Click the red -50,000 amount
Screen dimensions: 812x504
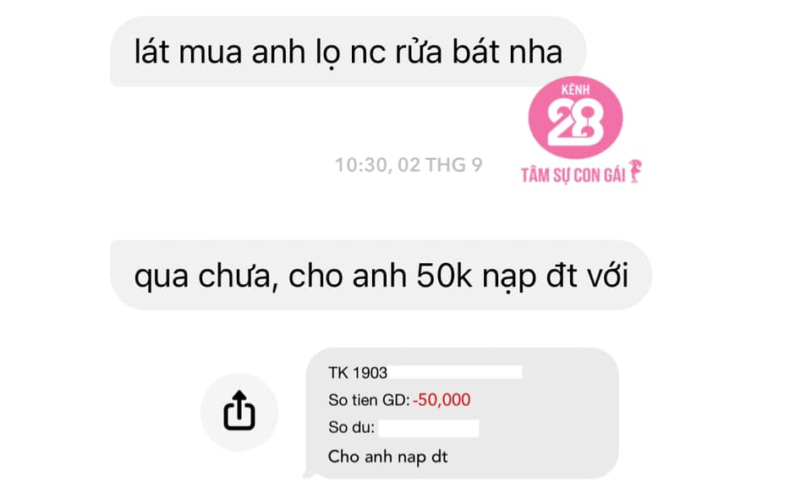point(442,399)
